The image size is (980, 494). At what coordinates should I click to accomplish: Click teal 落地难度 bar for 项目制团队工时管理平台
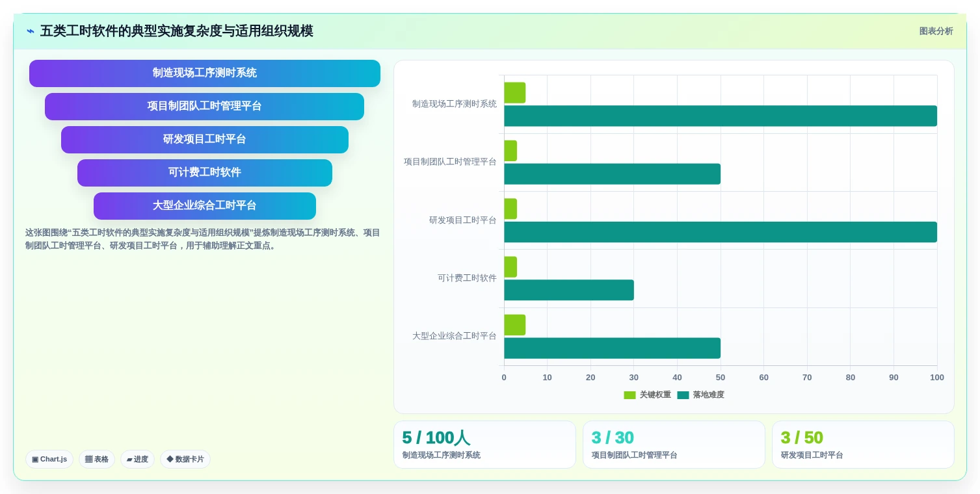[x=612, y=174]
